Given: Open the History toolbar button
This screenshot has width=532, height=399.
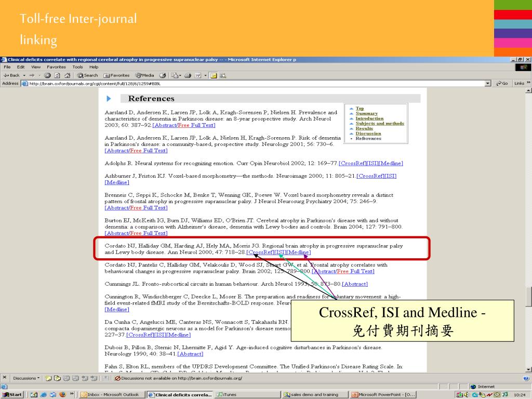Looking at the screenshot, I should point(163,75).
